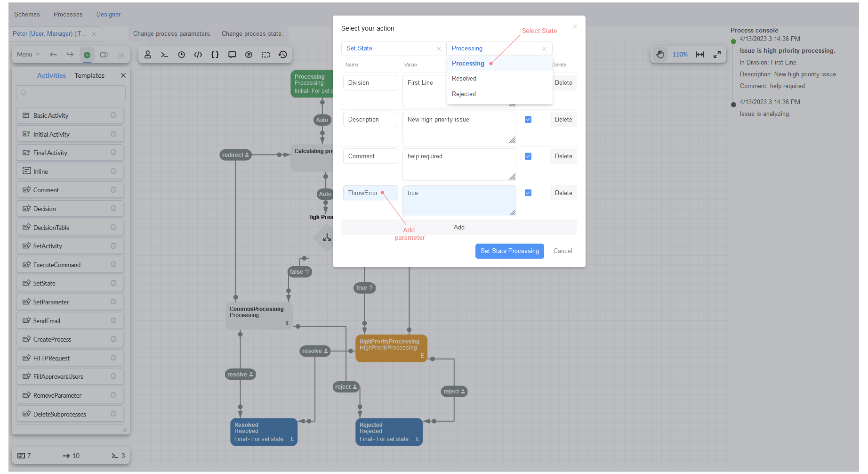Select the hand pan tool

click(660, 55)
